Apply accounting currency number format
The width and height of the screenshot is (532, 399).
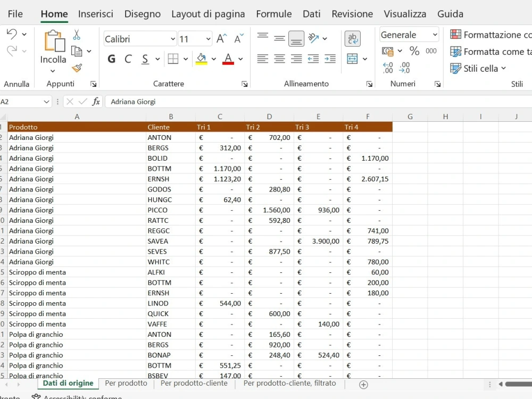[388, 51]
